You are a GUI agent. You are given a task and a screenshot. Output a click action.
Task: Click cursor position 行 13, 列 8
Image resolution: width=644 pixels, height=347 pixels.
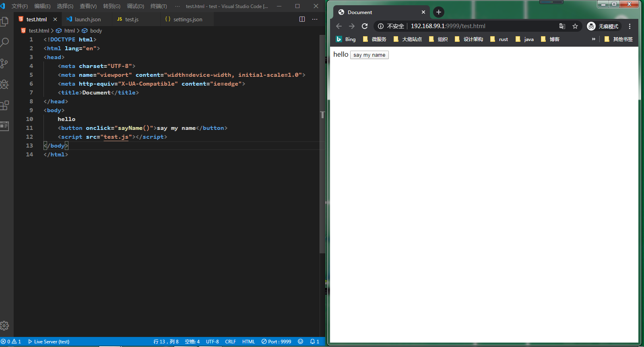[x=166, y=342]
